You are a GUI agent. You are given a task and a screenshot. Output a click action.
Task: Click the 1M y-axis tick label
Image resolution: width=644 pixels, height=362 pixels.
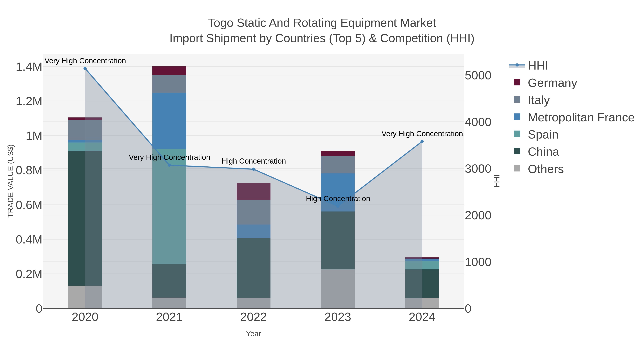[x=34, y=136]
